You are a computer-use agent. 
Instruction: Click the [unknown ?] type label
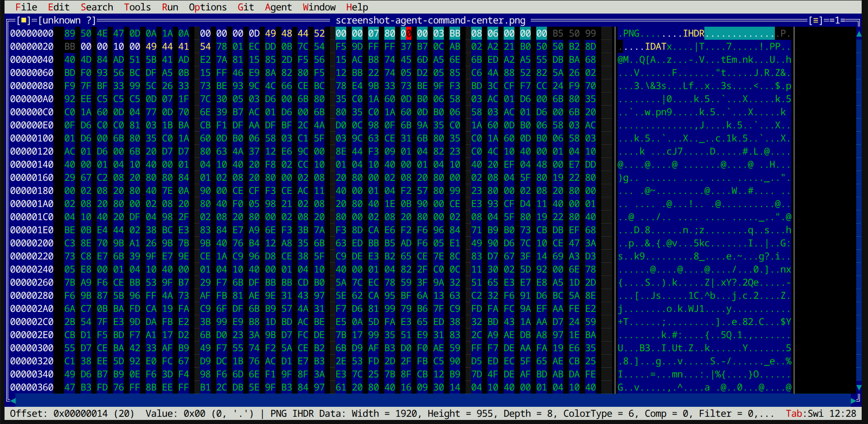tap(67, 20)
